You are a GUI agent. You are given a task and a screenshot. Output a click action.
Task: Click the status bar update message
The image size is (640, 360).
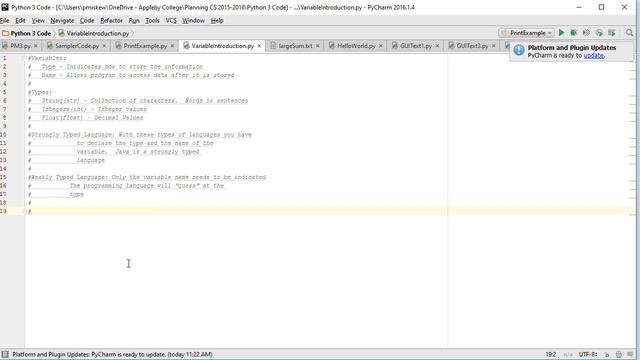click(x=112, y=354)
